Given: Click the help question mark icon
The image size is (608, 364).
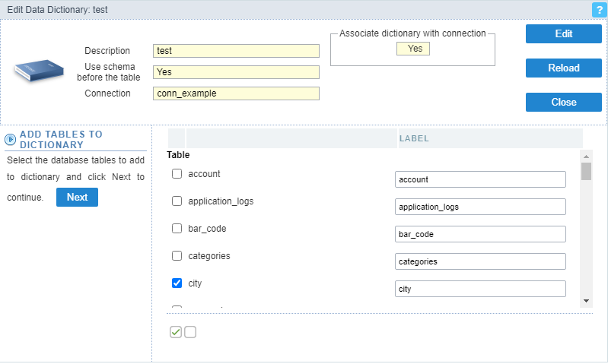Looking at the screenshot, I should coord(597,10).
